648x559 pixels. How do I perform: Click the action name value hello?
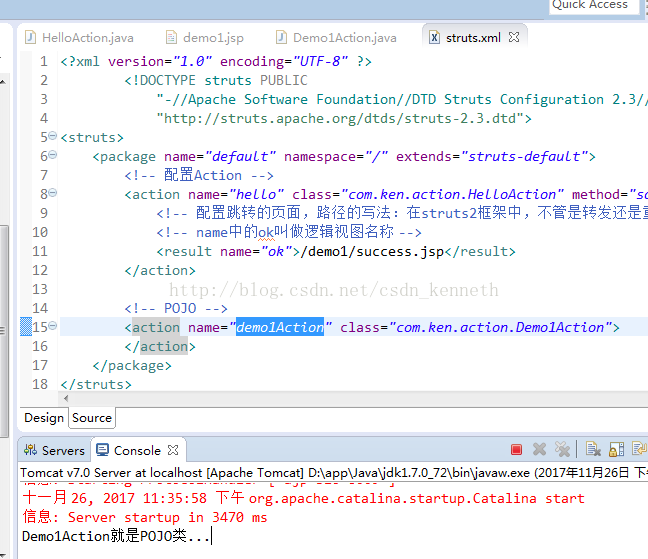coord(257,194)
